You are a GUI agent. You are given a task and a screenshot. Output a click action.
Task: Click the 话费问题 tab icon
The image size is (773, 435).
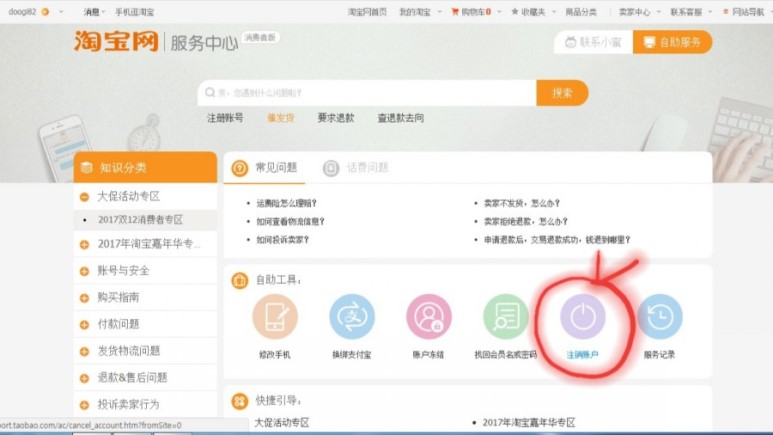point(331,168)
